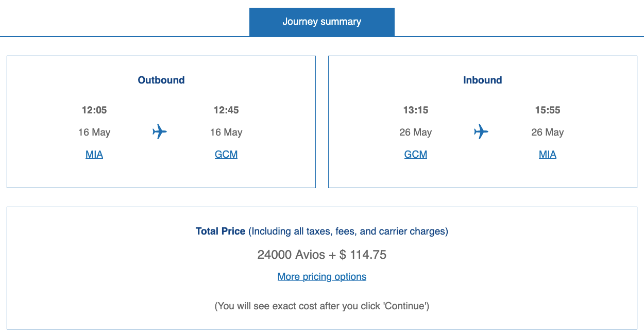This screenshot has height=333, width=644.
Task: Click the 12:45 outbound arrival time
Action: click(226, 110)
